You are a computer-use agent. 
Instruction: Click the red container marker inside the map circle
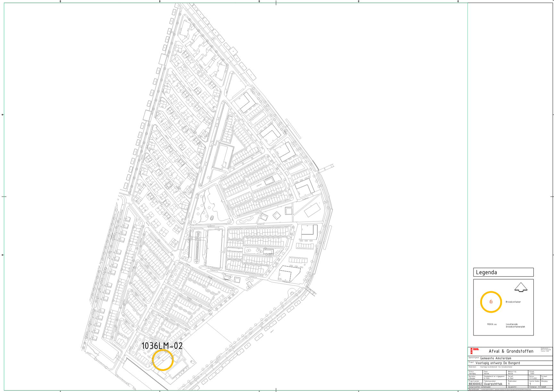(x=163, y=361)
